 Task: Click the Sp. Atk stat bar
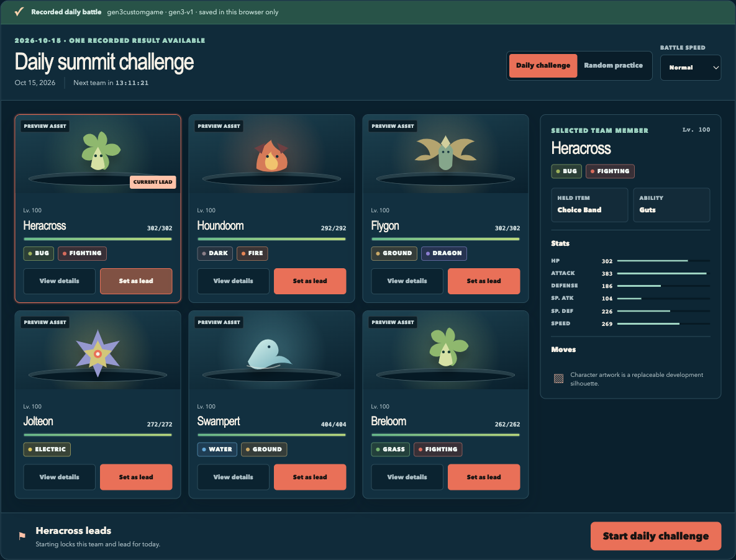663,298
